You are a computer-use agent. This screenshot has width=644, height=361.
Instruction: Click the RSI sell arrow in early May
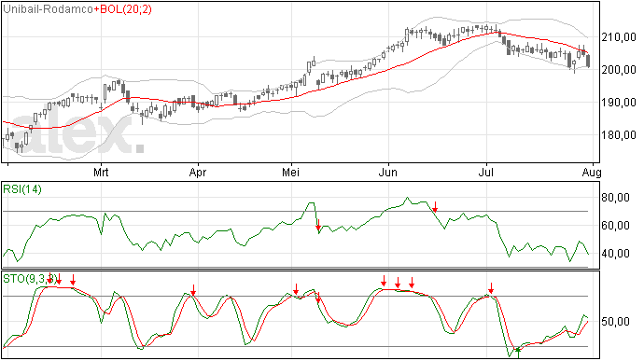[318, 225]
